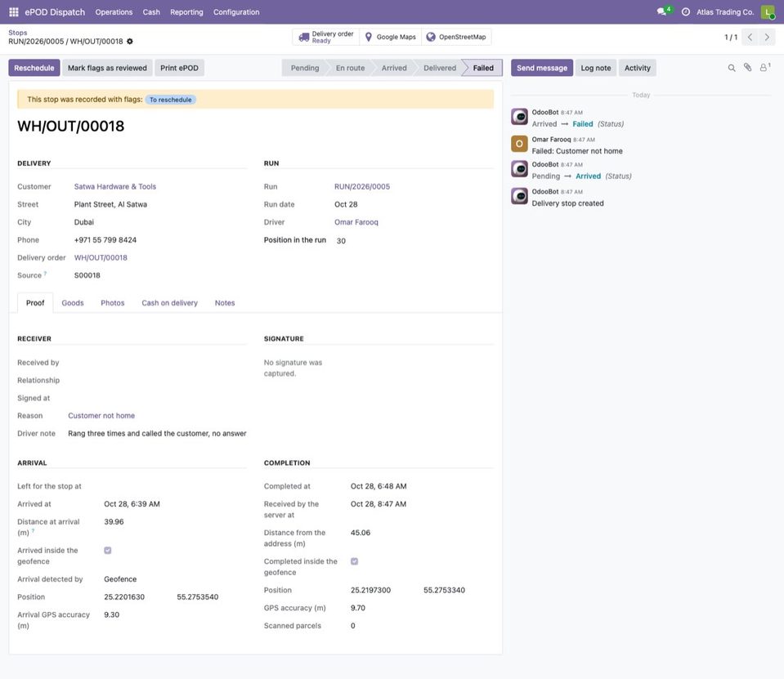Open the Cash menu

click(151, 12)
